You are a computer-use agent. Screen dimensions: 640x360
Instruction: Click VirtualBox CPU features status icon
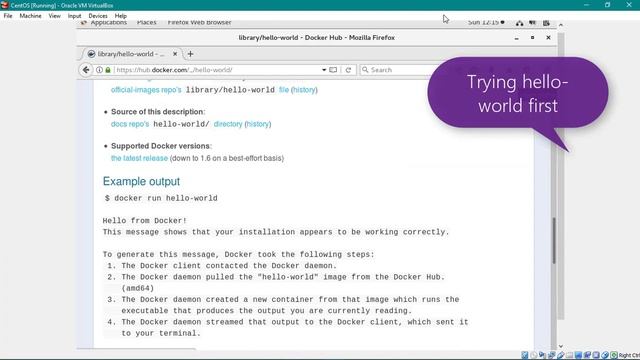pyautogui.click(x=596, y=355)
